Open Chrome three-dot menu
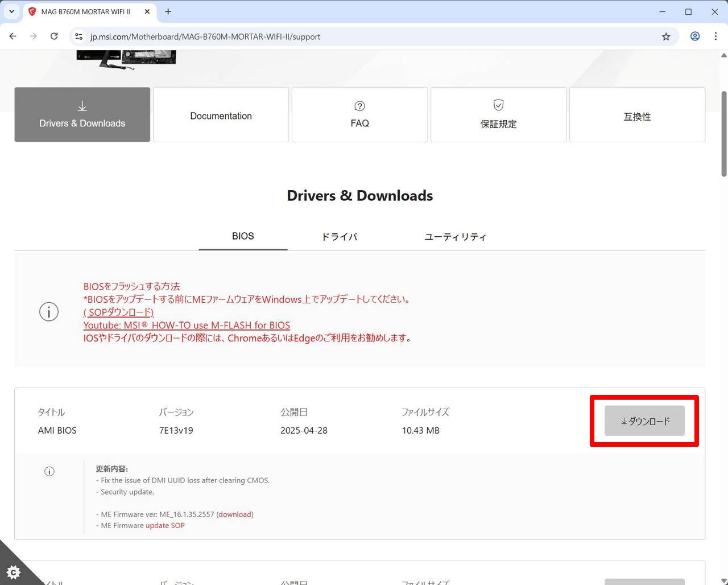This screenshot has width=728, height=585. click(x=715, y=36)
